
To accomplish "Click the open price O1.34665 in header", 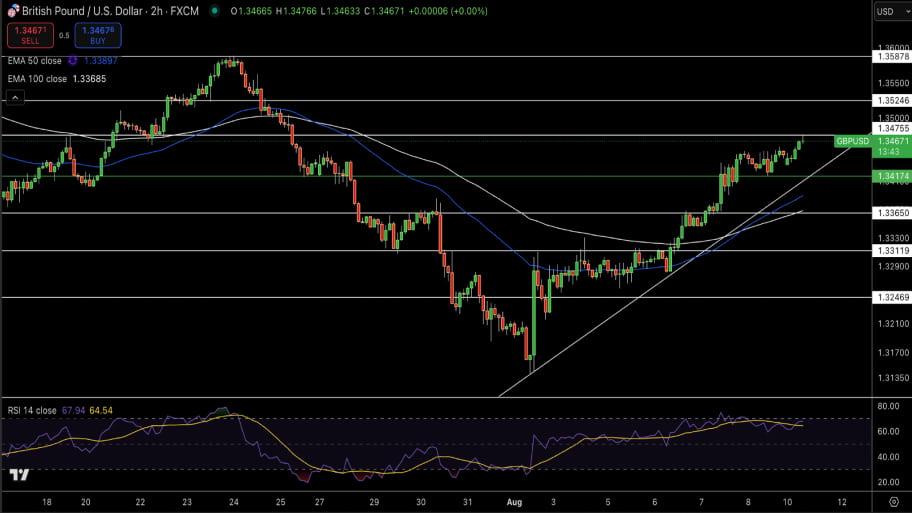I will click(251, 11).
